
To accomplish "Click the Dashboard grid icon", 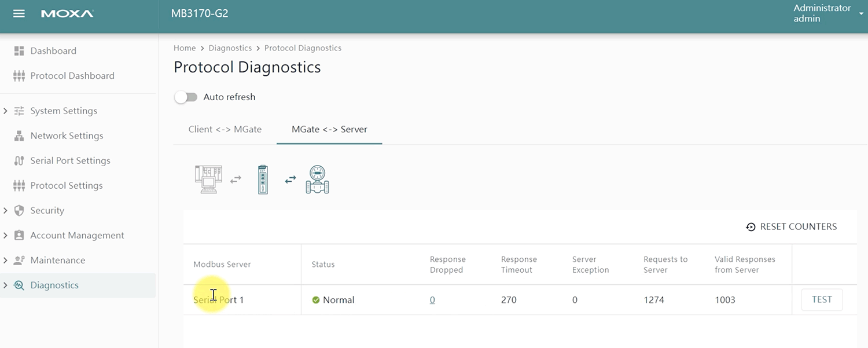I will (19, 51).
